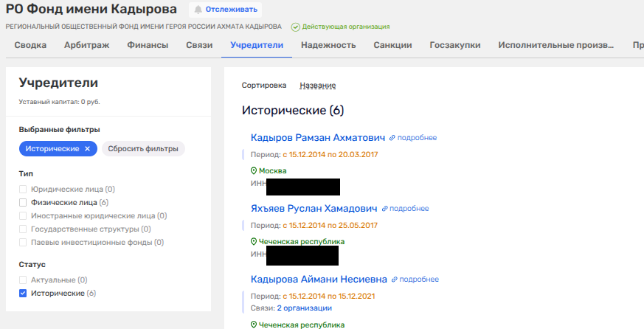Viewport: 644px width, 329px height.
Task: Remove Исторические filter via X icon
Action: [x=87, y=148]
